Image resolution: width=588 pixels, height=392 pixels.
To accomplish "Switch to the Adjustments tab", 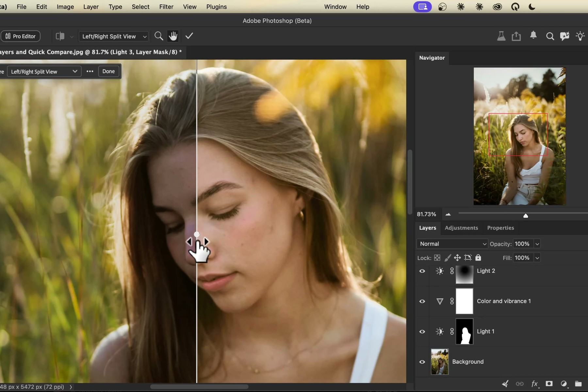I will (x=461, y=228).
